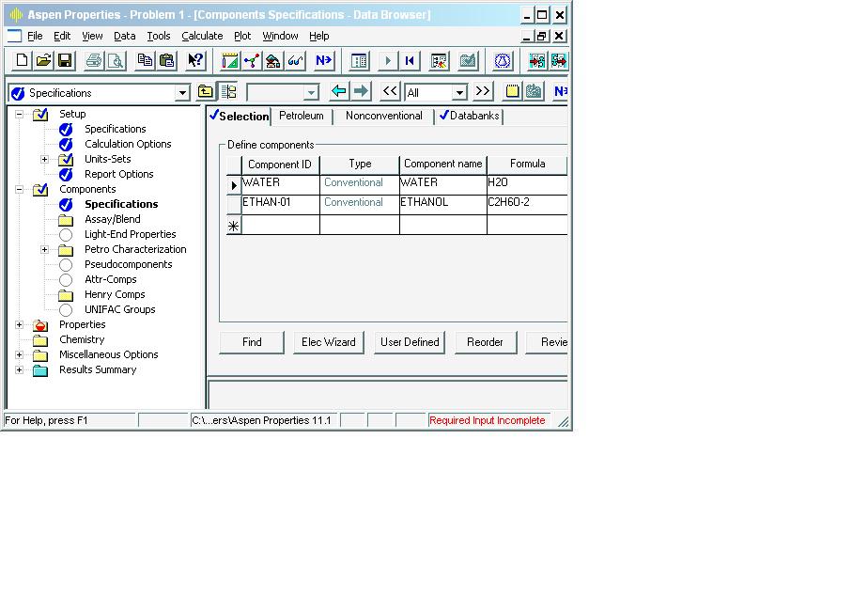Image resolution: width=868 pixels, height=596 pixels.
Task: Expand the Properties folder node
Action: point(20,324)
